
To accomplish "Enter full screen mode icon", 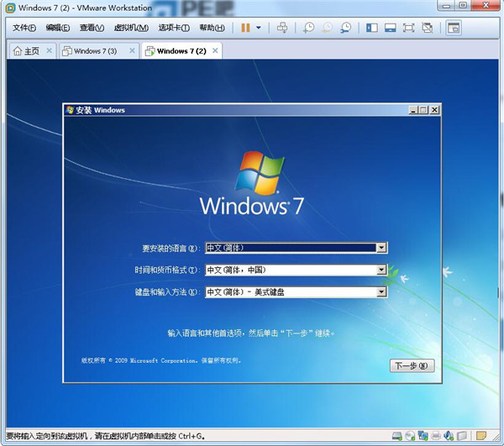I will [408, 28].
